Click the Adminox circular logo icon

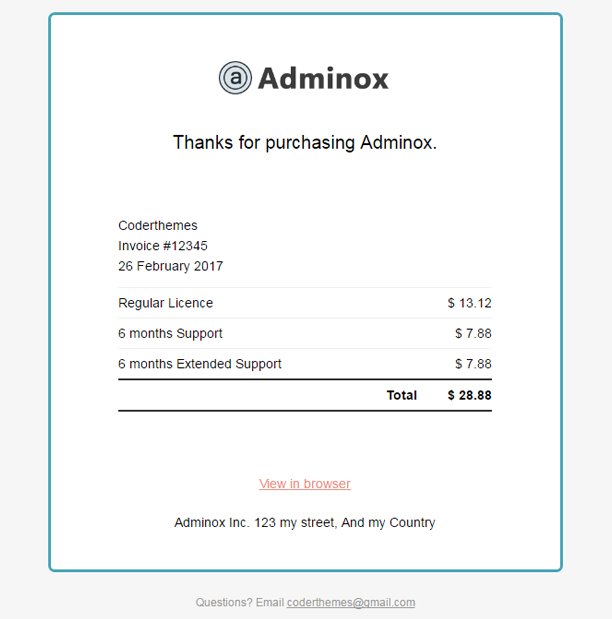click(x=235, y=78)
